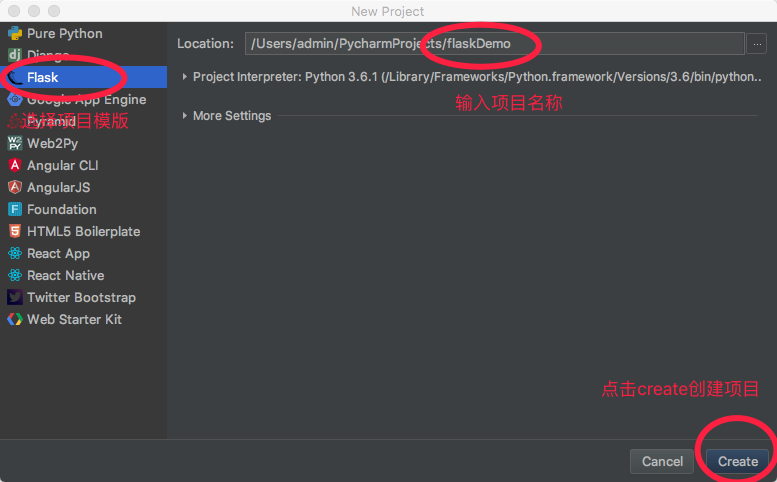Choose Pyramid project type
777x482 pixels.
tap(83, 121)
